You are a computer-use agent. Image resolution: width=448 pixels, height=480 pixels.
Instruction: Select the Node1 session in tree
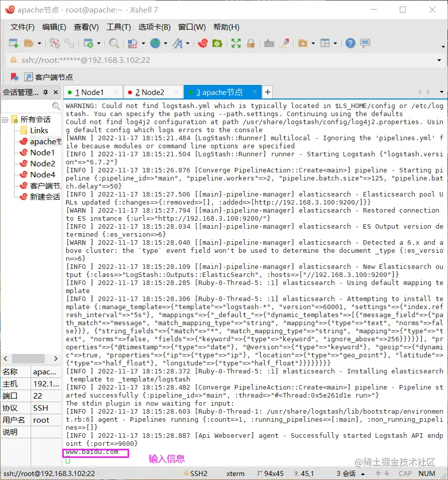click(x=37, y=152)
